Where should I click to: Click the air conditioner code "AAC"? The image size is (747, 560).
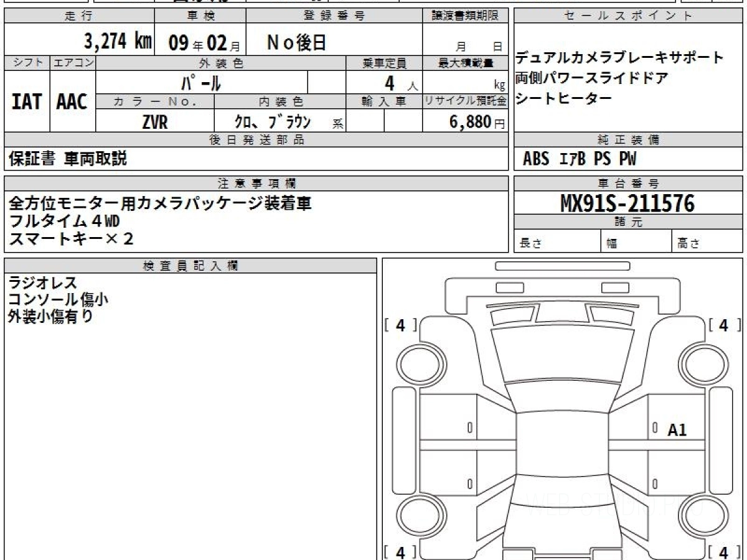[x=72, y=102]
